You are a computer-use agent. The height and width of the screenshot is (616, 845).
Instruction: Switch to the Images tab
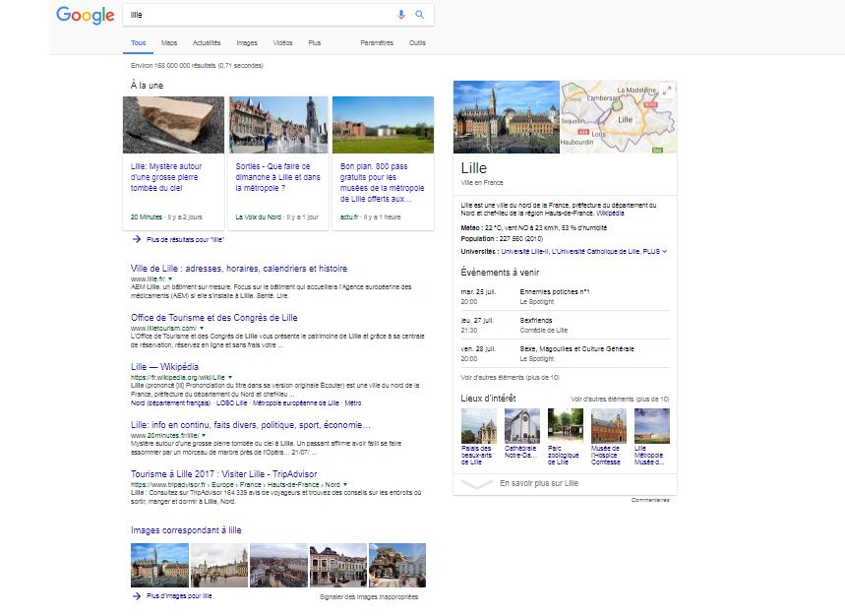(x=247, y=42)
